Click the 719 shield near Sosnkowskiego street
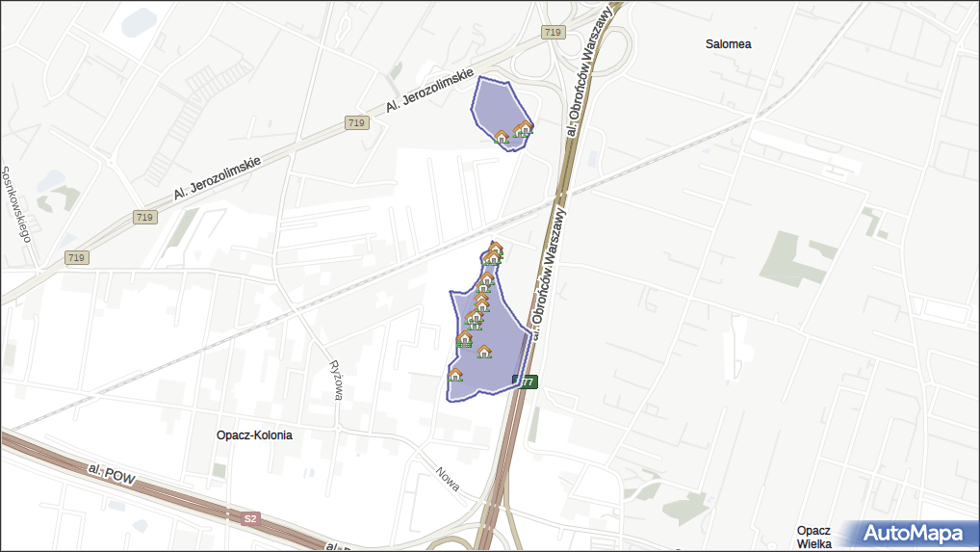Viewport: 980px width, 552px height. [x=76, y=257]
